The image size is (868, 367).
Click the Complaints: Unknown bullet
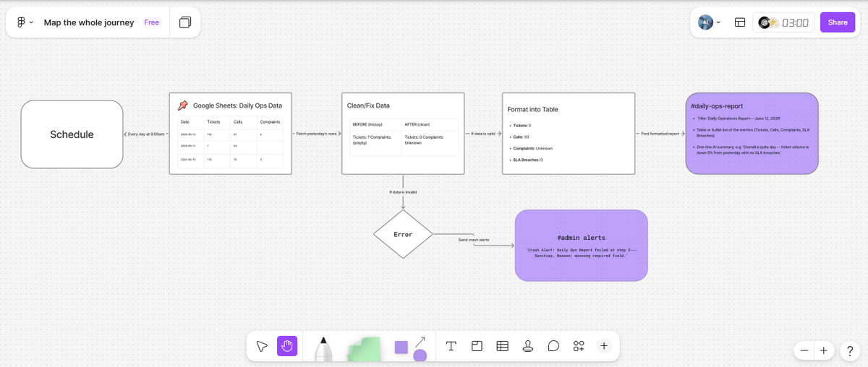pyautogui.click(x=533, y=148)
